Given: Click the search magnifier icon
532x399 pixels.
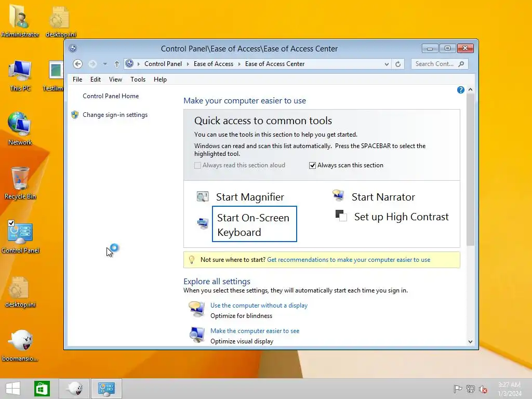Looking at the screenshot, I should [461, 64].
